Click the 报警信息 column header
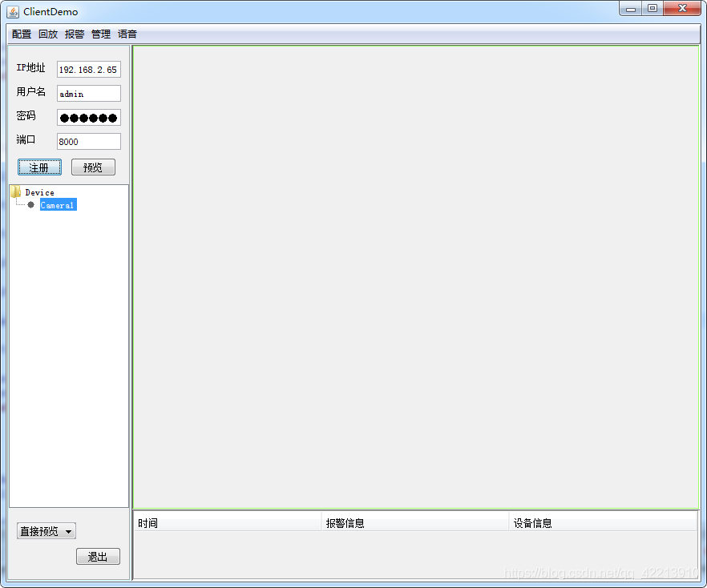 (415, 523)
